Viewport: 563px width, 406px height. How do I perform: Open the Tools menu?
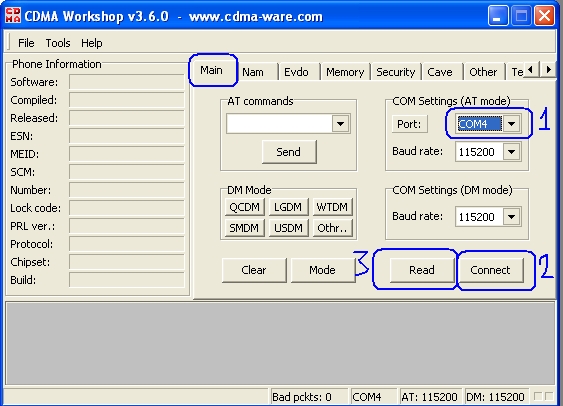click(58, 43)
